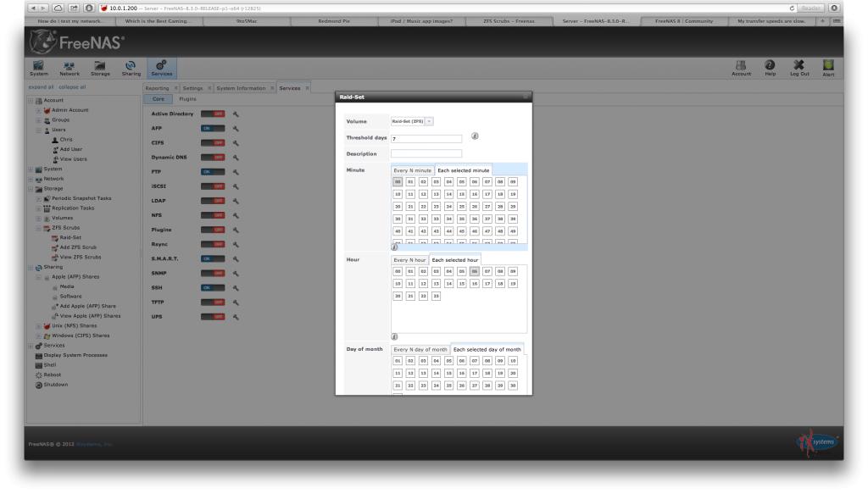Click the Description input field
This screenshot has height=494, width=868.
[x=426, y=153]
